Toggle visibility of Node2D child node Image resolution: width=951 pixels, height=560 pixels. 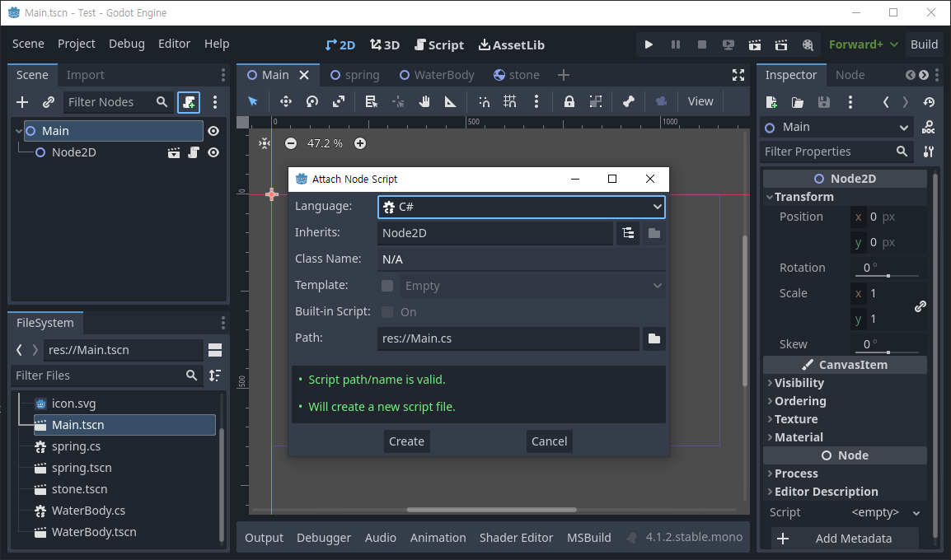point(213,152)
